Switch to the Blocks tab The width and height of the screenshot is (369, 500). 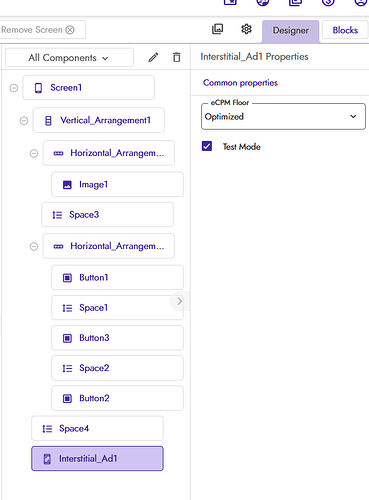(345, 30)
